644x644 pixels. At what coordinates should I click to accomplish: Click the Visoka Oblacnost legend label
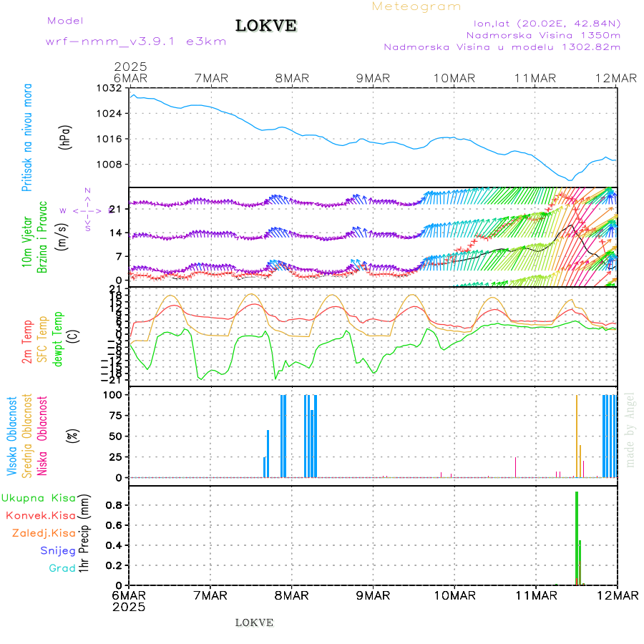tap(12, 434)
